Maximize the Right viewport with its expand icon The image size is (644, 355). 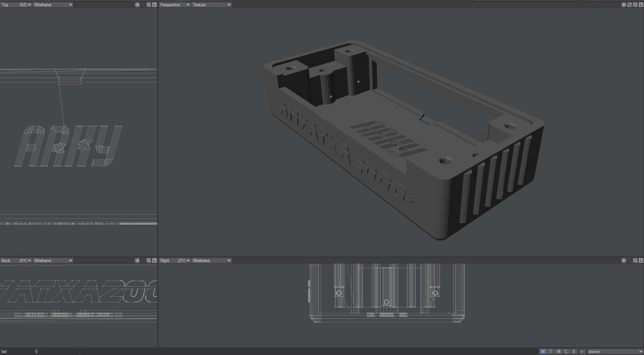[641, 261]
